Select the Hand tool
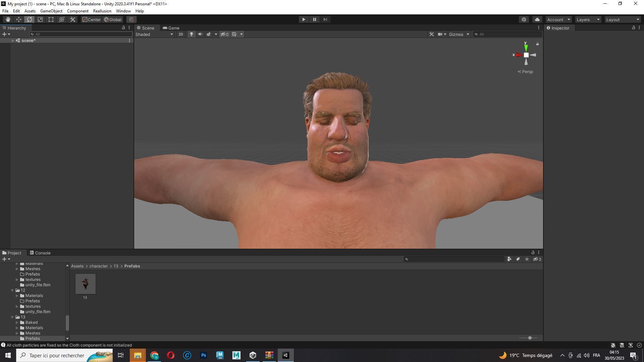The width and height of the screenshot is (644, 362). coord(8,19)
